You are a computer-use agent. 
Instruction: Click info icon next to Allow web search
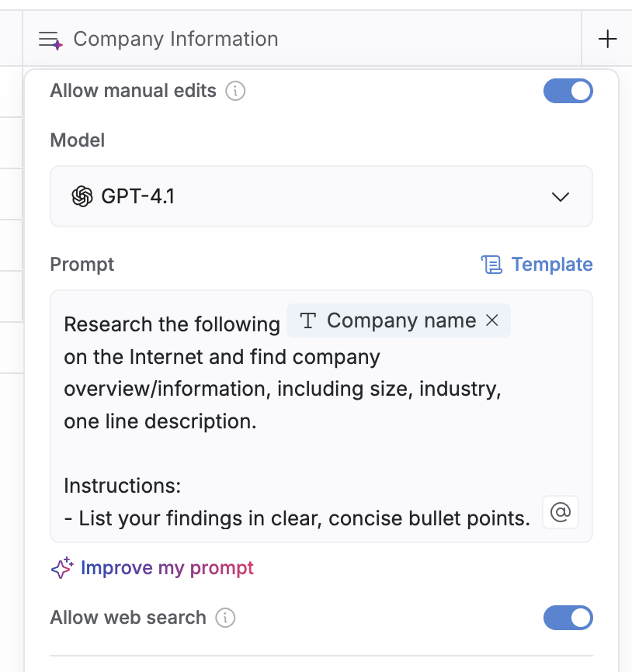(225, 618)
